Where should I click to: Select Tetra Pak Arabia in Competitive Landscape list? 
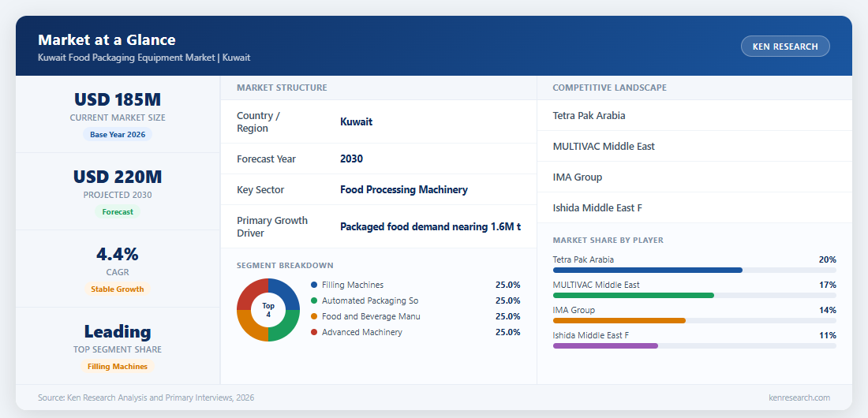tap(694, 116)
